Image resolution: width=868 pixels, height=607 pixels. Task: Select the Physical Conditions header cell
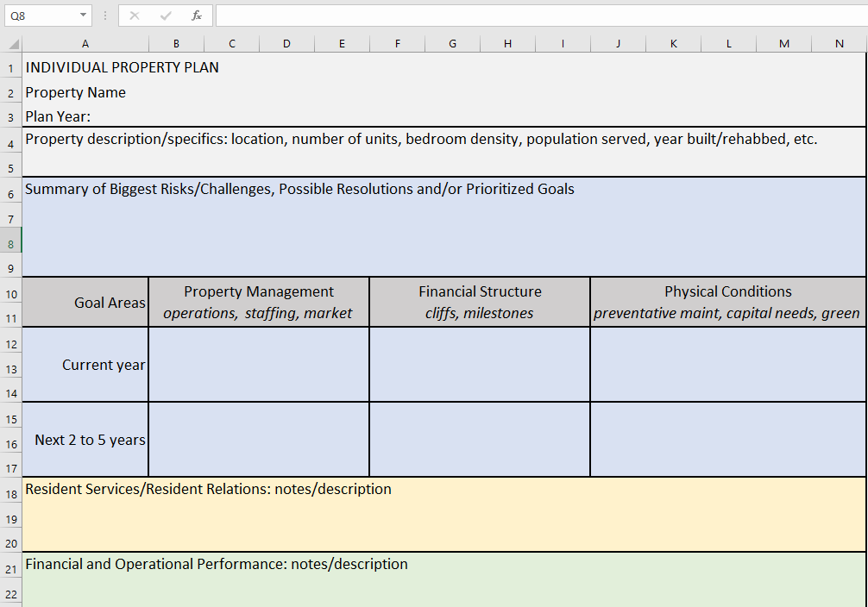click(x=727, y=301)
